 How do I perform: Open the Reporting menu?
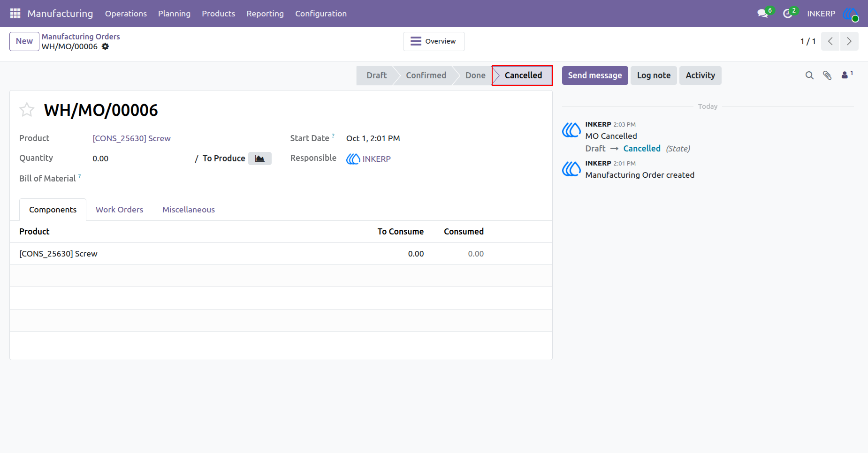tap(265, 14)
